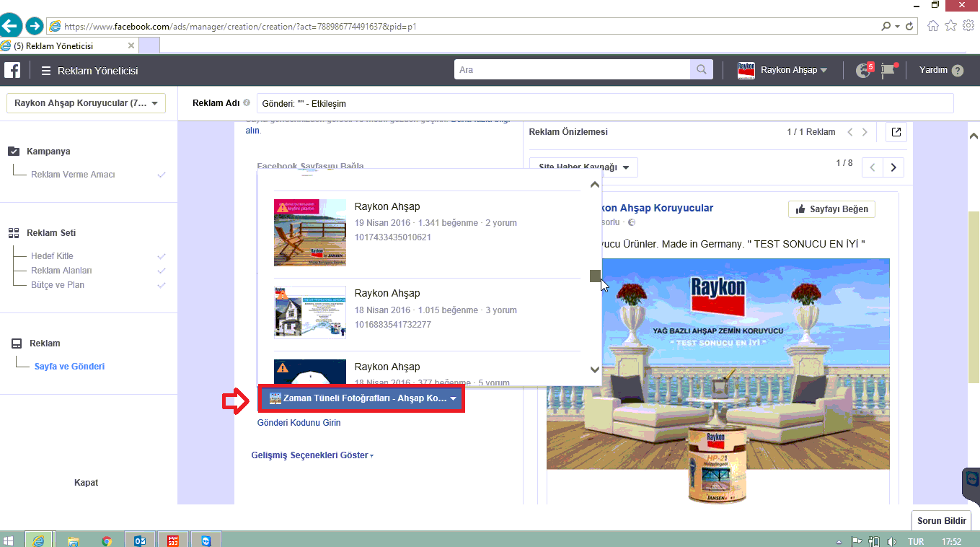
Task: Open Reklam Alanları in the sidebar
Action: [61, 271]
